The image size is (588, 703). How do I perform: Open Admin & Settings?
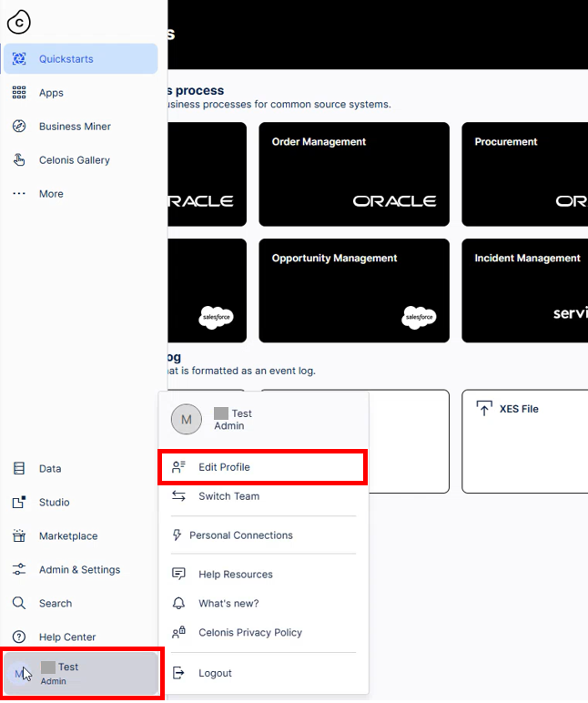click(81, 569)
